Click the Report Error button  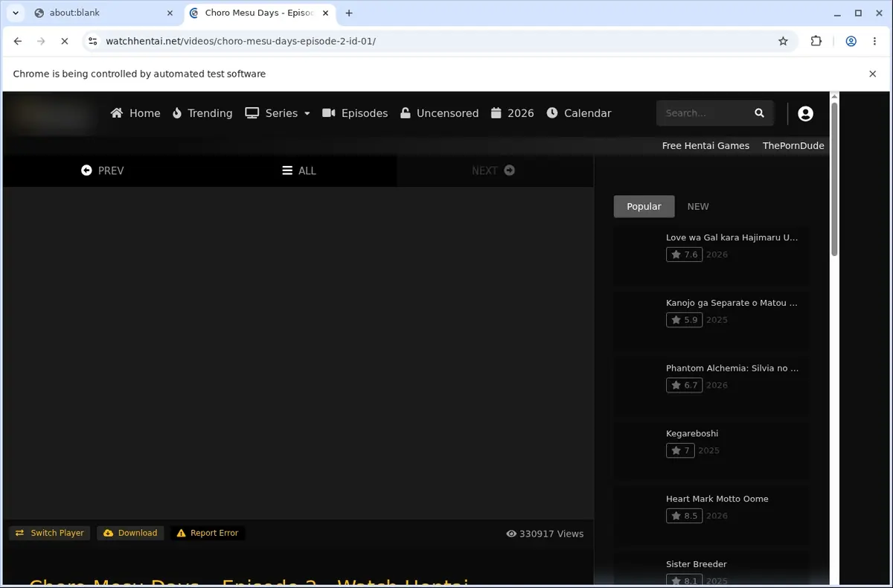[208, 533]
